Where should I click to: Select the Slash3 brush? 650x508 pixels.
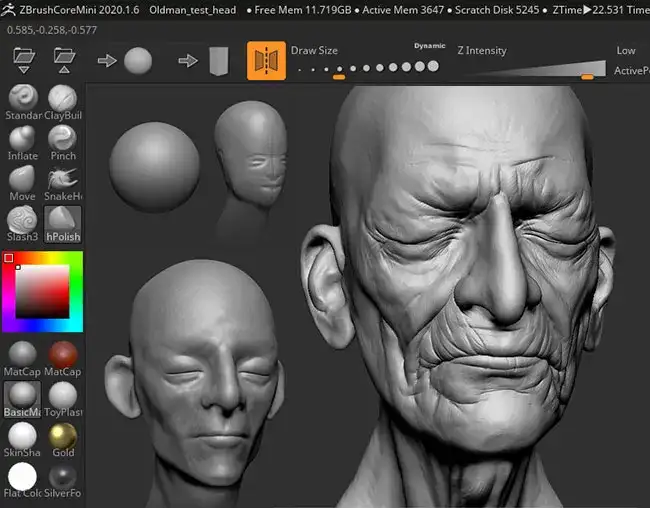[22, 224]
